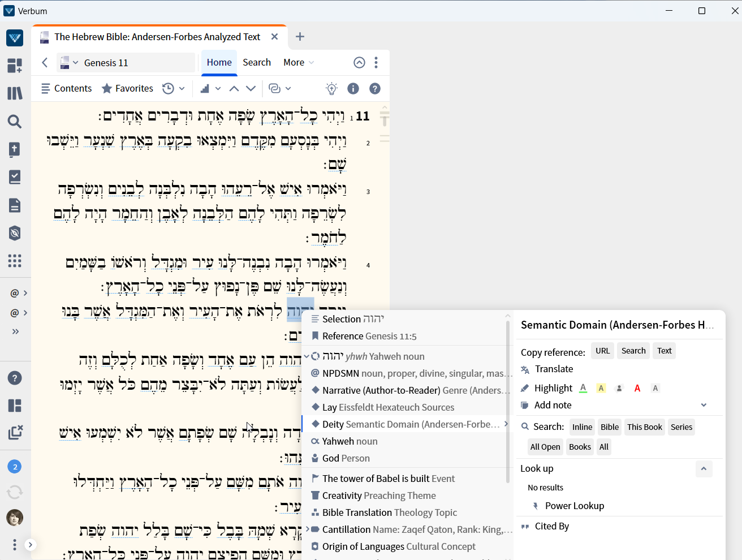
Task: Open the layouts add-panel icon in sidebar
Action: 15,66
